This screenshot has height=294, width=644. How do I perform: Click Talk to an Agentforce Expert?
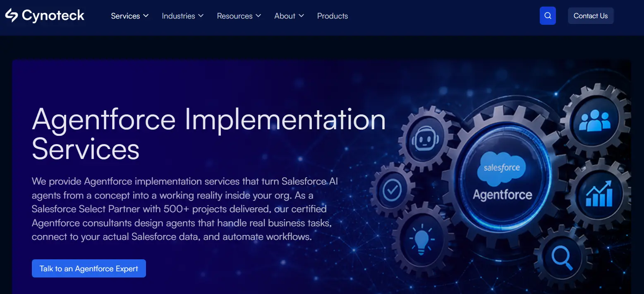point(89,268)
